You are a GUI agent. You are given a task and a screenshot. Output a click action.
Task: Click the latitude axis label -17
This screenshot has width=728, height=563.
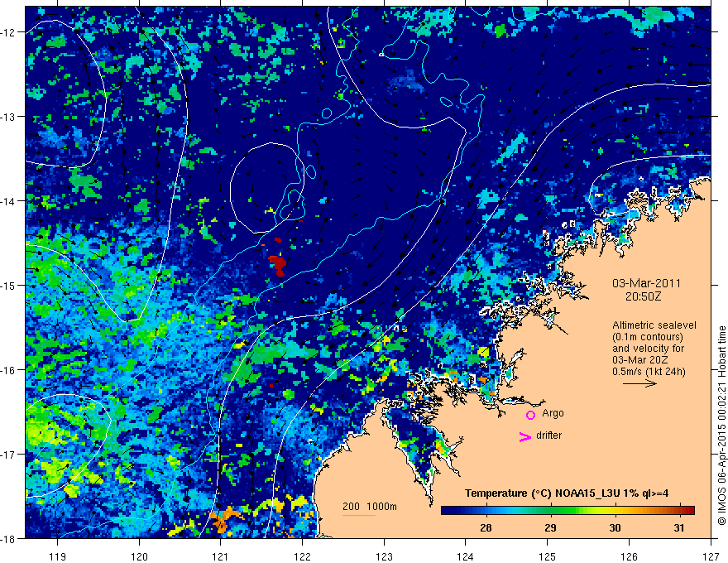coord(8,454)
